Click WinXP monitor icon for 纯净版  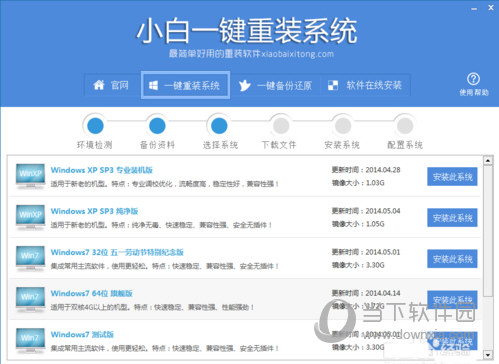tap(30, 217)
